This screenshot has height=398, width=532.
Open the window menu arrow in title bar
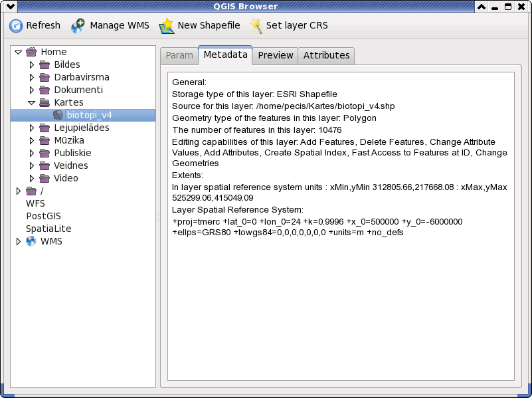tap(11, 6)
